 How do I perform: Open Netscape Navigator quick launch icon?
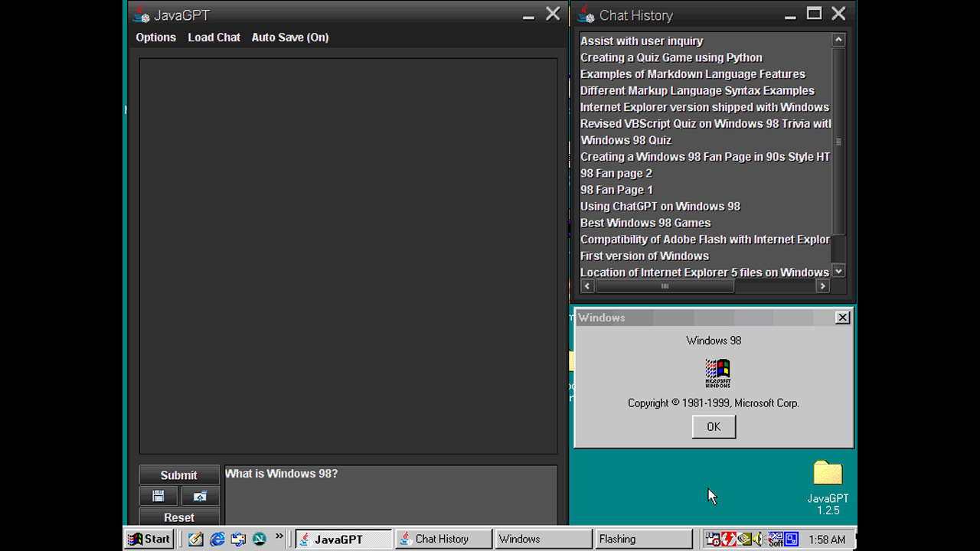coord(259,539)
